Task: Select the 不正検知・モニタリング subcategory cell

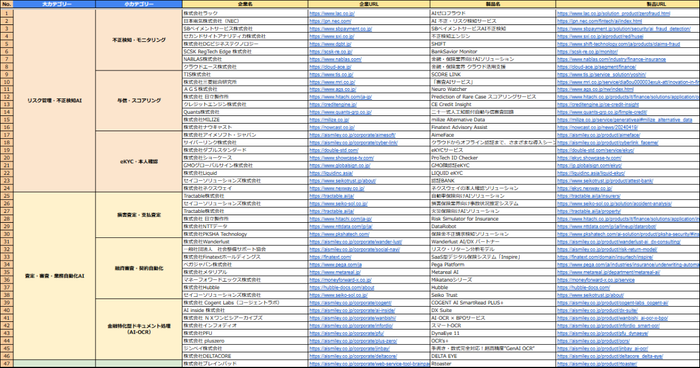Action: [139, 40]
